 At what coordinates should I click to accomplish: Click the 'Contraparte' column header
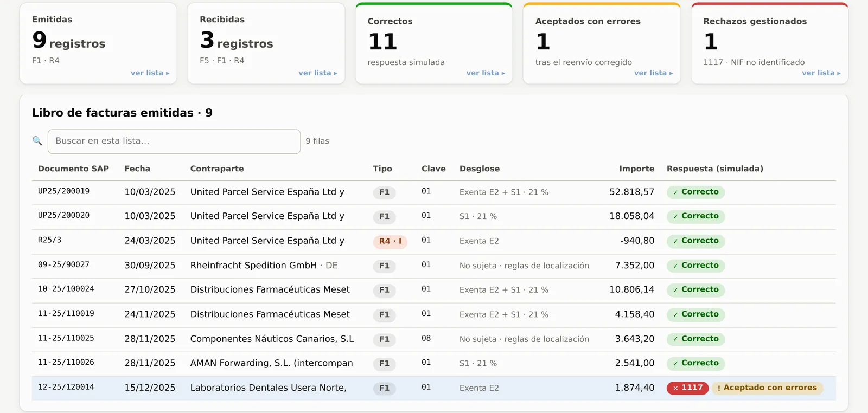coord(217,169)
